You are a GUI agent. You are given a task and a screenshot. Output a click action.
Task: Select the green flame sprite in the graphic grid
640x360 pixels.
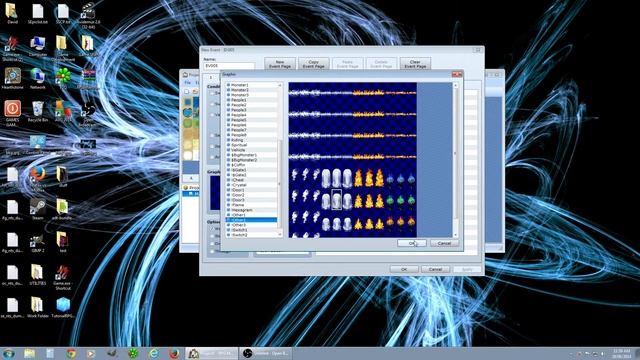(x=400, y=201)
